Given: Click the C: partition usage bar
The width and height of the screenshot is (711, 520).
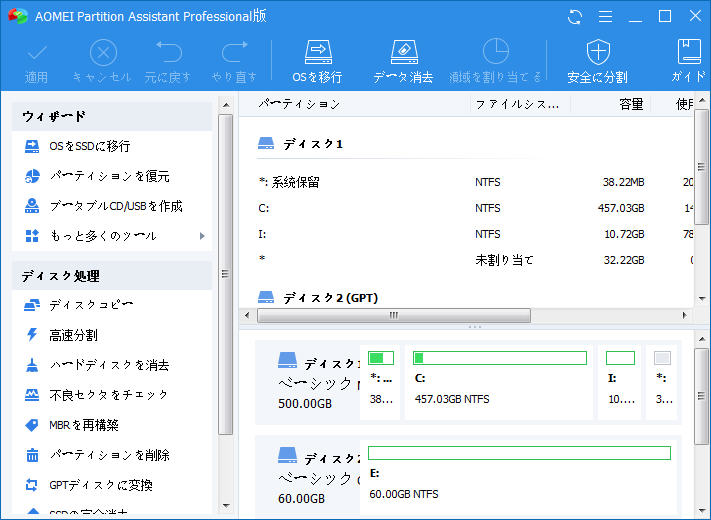Looking at the screenshot, I should (x=500, y=358).
